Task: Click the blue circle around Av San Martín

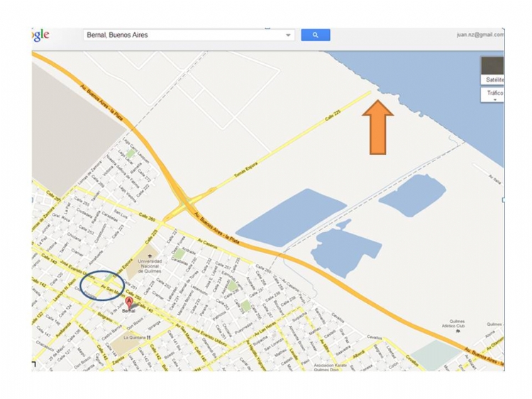Action: [103, 285]
